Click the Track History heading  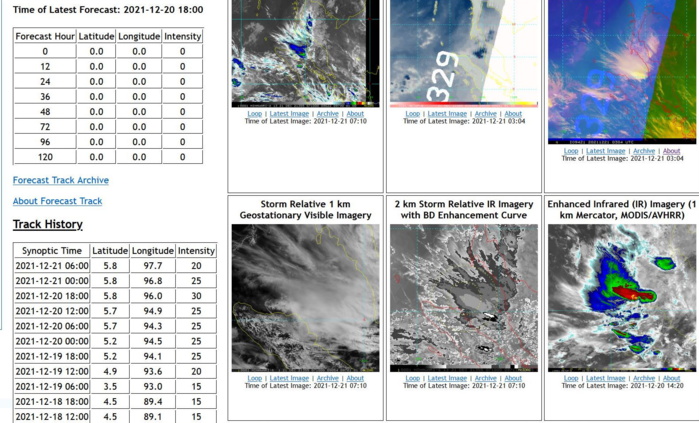pos(48,225)
